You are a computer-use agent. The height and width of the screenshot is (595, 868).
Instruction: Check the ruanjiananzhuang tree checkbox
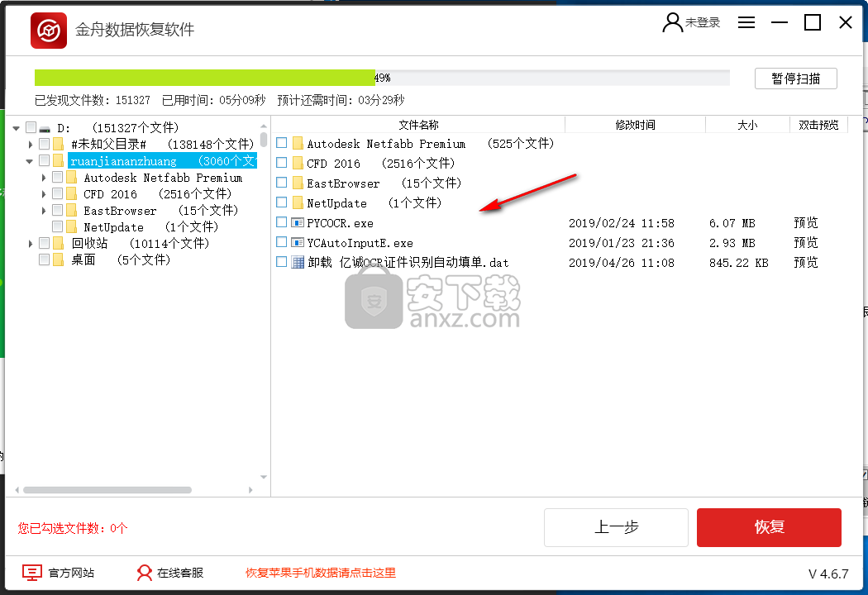coord(45,160)
